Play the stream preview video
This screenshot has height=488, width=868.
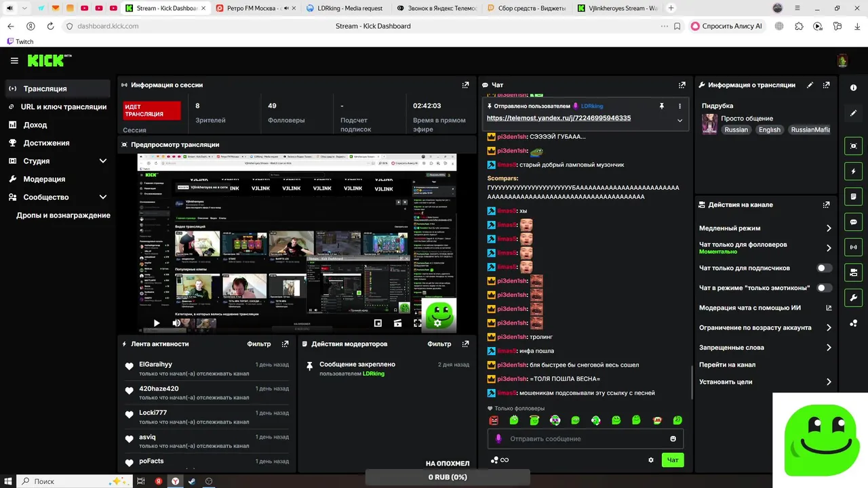coord(157,323)
